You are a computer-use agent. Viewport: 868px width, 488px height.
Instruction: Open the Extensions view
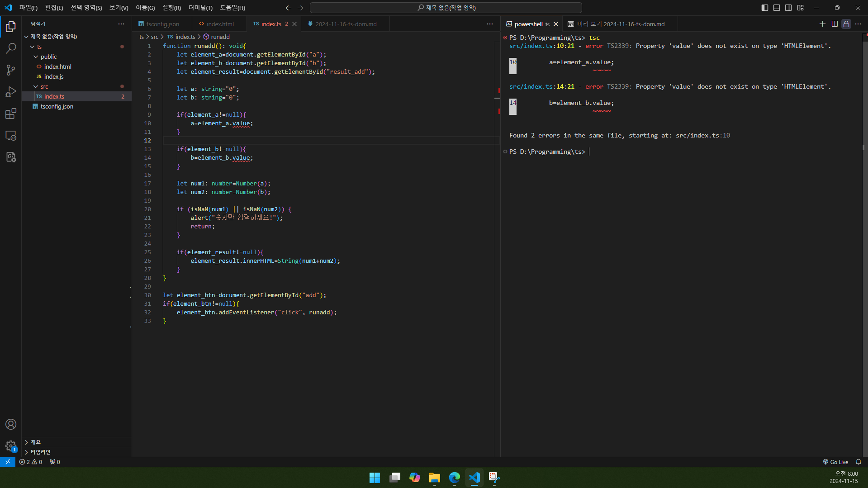tap(11, 114)
